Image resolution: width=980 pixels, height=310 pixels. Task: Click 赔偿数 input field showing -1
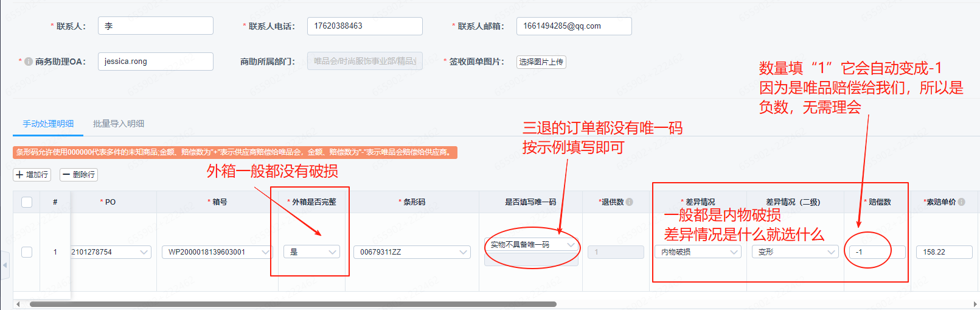point(876,252)
